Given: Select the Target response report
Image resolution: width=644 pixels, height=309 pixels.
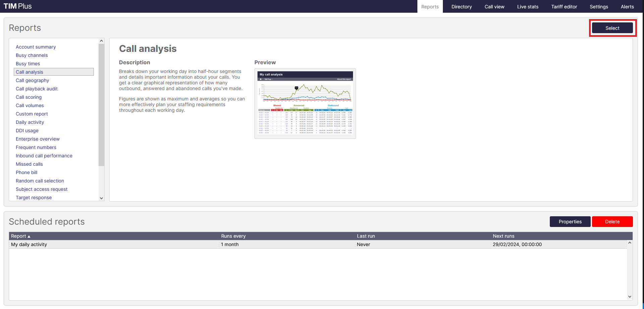Looking at the screenshot, I should click(x=34, y=198).
